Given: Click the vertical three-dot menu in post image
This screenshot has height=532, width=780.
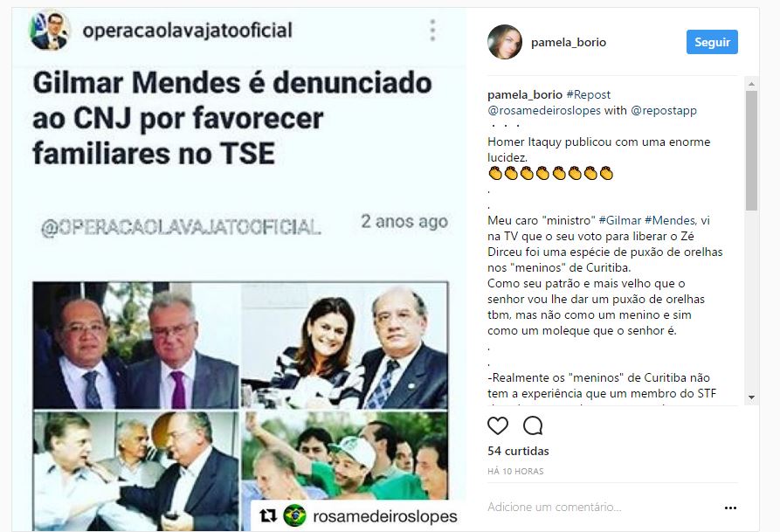Looking at the screenshot, I should pos(432,31).
